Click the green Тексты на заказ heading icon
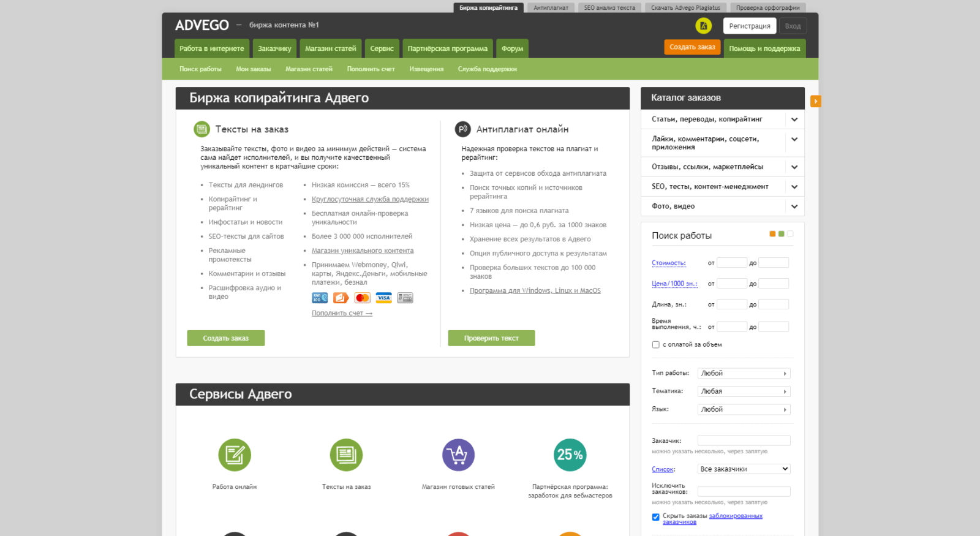 click(202, 129)
